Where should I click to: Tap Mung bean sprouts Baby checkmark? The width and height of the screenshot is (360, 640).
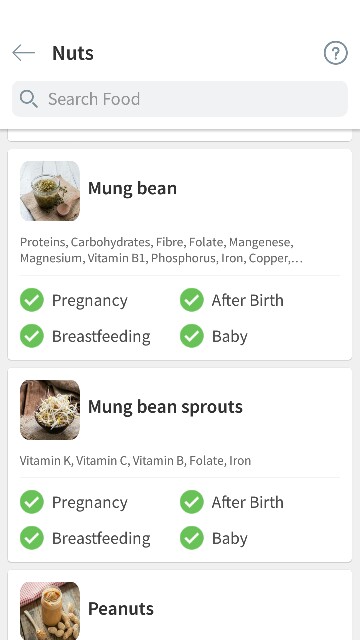point(191,538)
